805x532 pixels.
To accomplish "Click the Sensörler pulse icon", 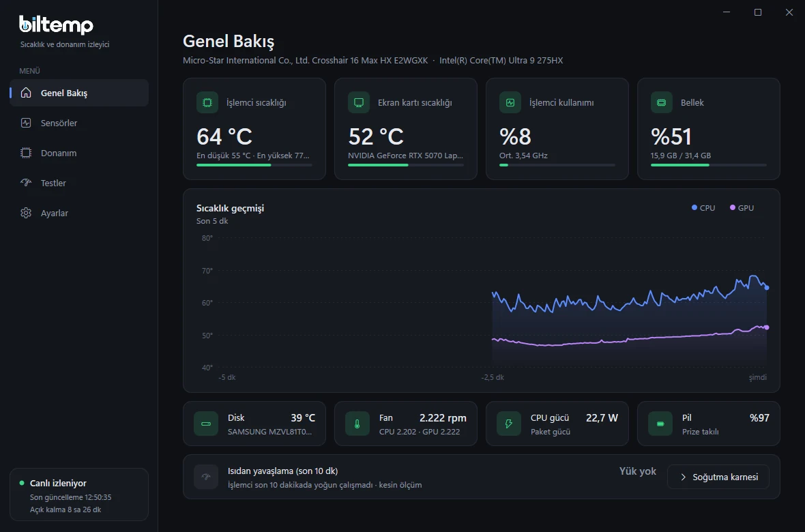I will (x=26, y=123).
